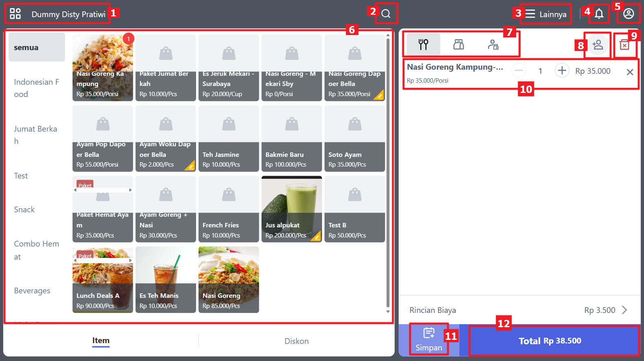Add Jus alpukat to the order

[291, 209]
